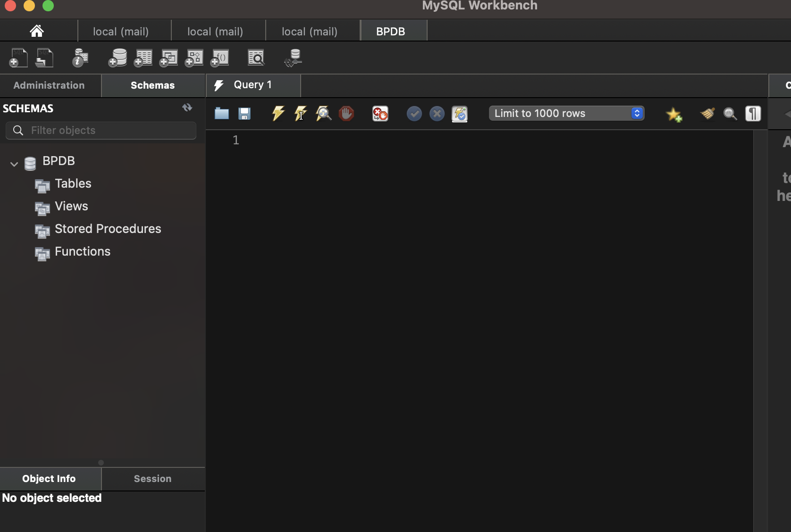Toggle the auto-commit mode
791x532 pixels.
point(460,114)
